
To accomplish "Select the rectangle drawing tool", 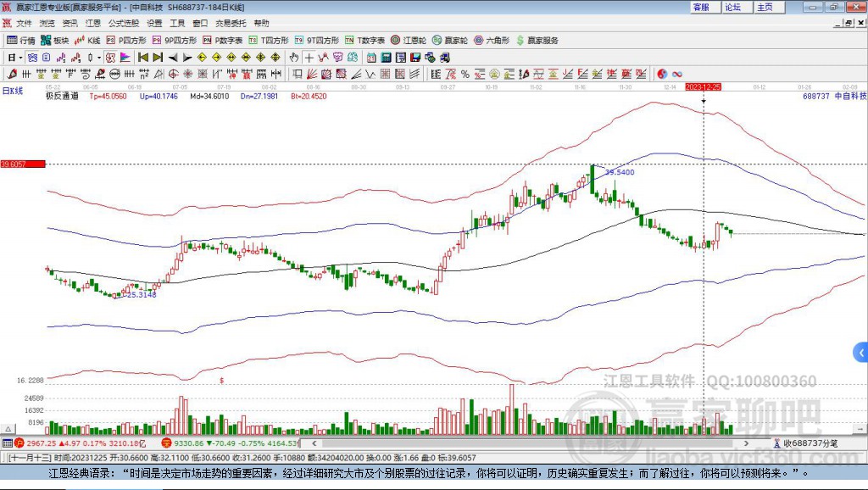I will click(298, 75).
